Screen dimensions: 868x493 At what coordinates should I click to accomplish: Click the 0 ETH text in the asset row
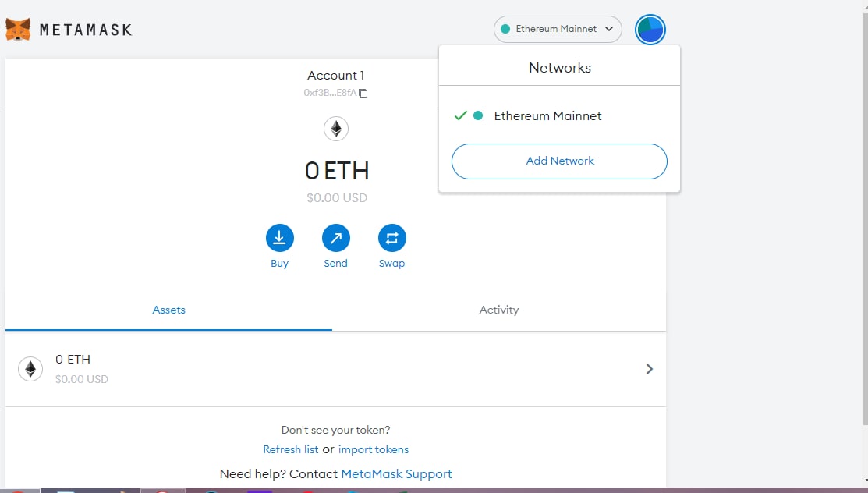73,360
